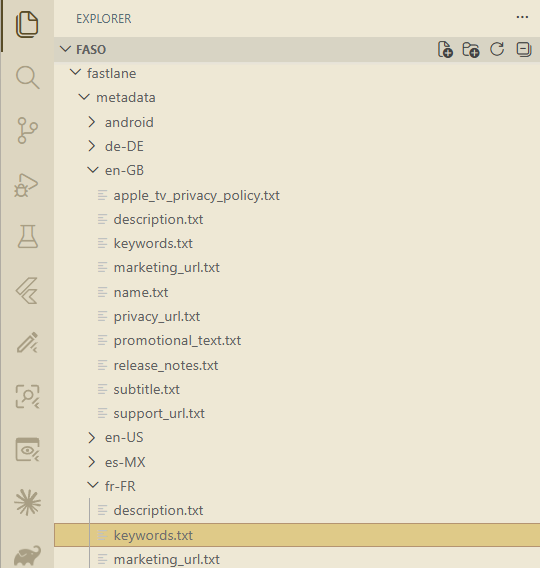Open description.txt under fr-FR

(158, 510)
